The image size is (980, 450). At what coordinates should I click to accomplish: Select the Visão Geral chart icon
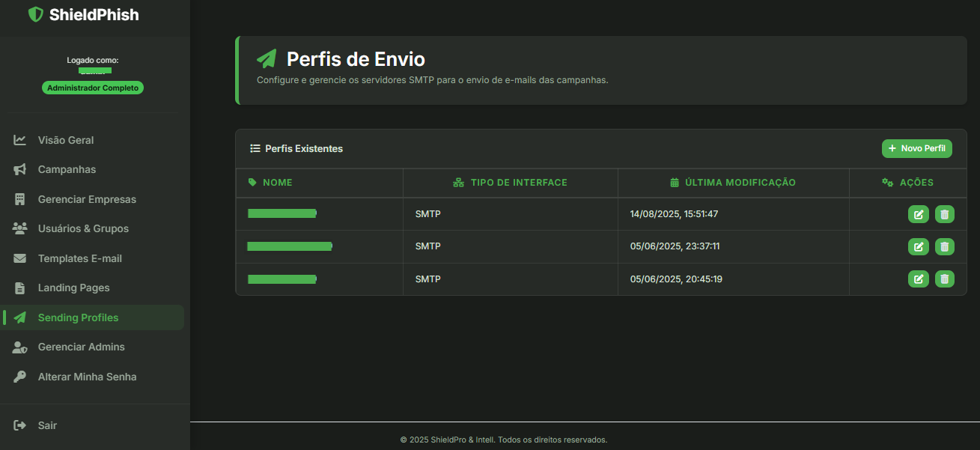19,140
